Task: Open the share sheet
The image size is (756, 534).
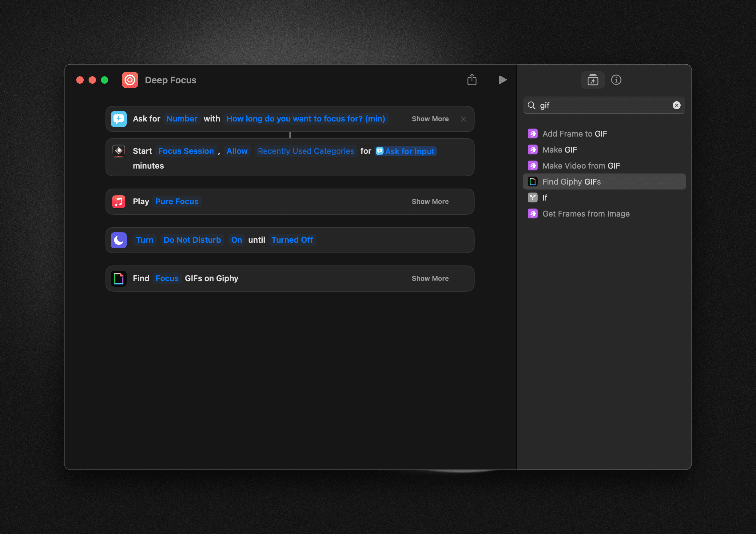Action: coord(472,80)
